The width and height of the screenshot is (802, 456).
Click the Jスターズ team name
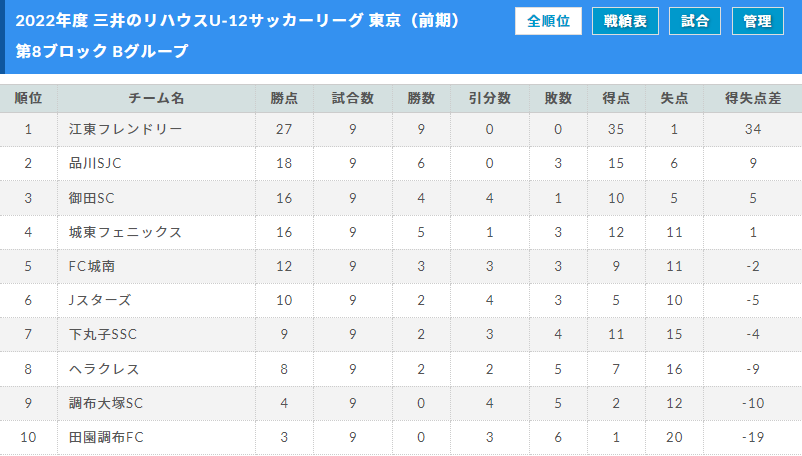[99, 300]
